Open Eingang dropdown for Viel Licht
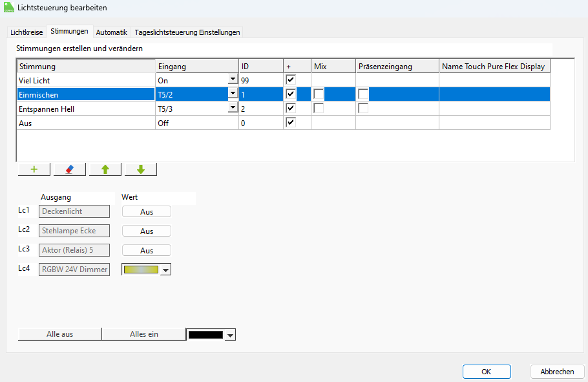The height and width of the screenshot is (382, 588). pos(233,80)
